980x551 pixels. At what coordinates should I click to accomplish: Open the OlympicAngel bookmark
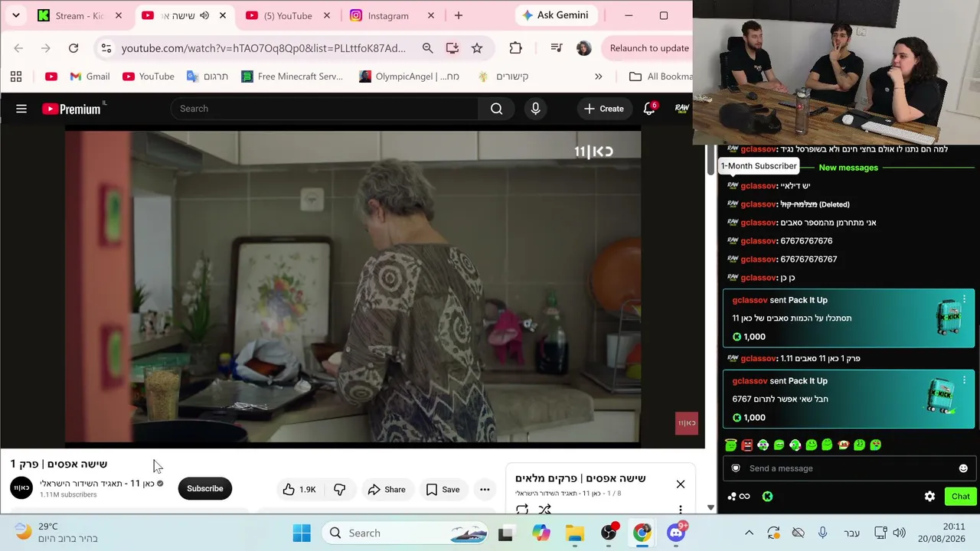(409, 77)
